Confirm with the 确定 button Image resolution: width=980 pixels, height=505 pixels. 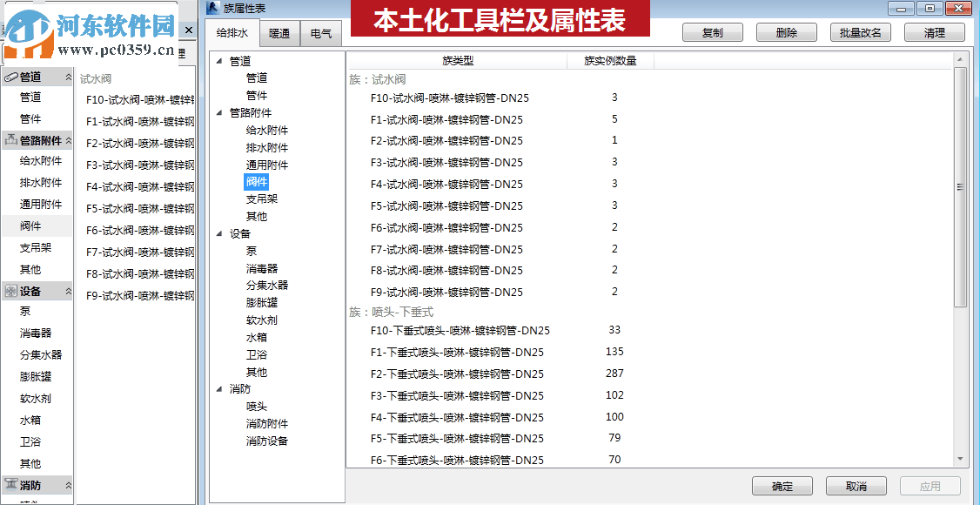782,486
